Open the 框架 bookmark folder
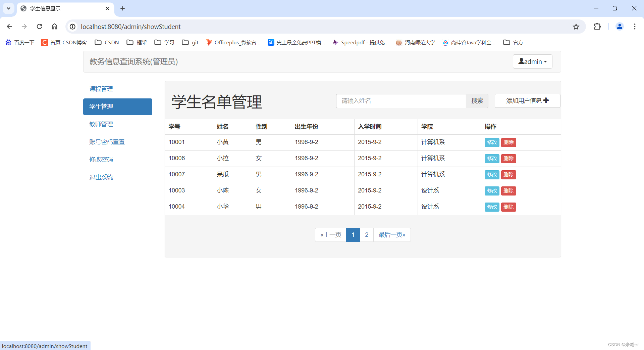Image resolution: width=644 pixels, height=350 pixels. [x=137, y=42]
